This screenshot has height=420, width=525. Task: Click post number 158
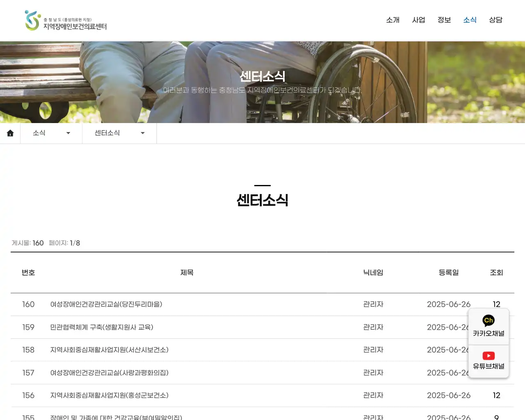(x=28, y=350)
